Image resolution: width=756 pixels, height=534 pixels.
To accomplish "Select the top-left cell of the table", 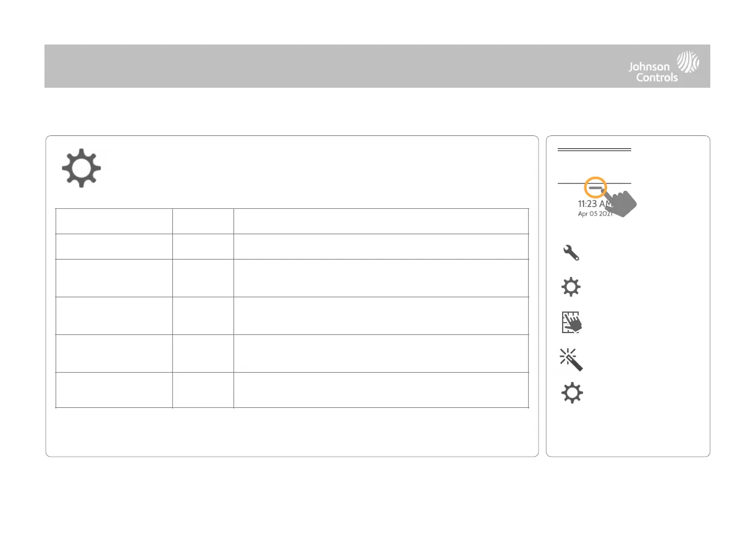I will click(114, 221).
